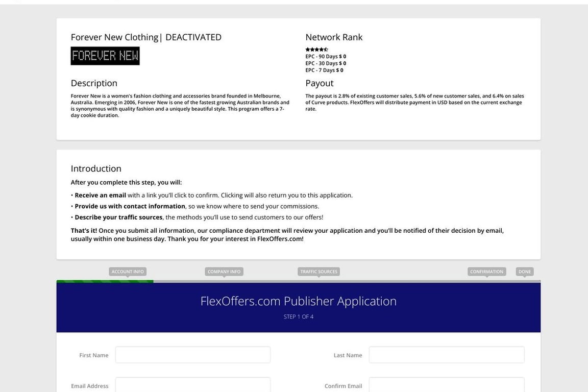Viewport: 588px width, 392px height.
Task: Click into the Confirm Email field
Action: point(446,385)
